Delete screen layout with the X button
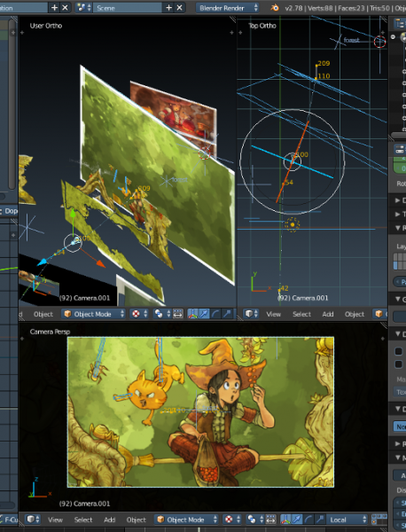406x532 pixels. click(65, 7)
